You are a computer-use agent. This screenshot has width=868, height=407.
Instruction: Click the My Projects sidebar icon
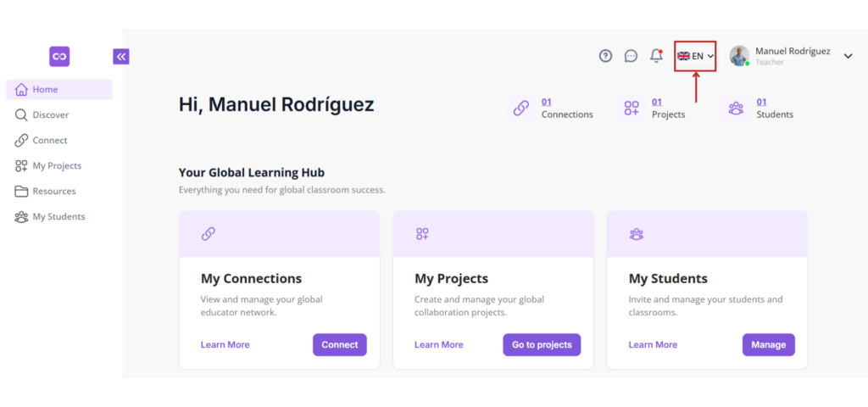coord(21,166)
